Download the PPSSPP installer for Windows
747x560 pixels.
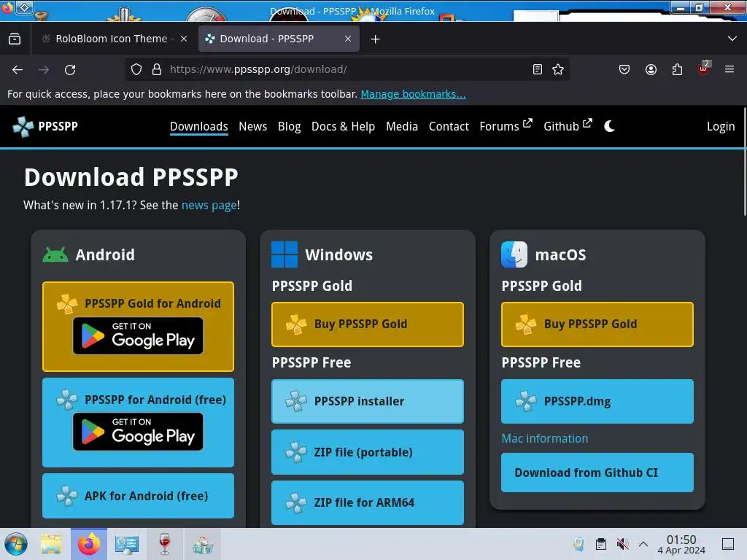[x=368, y=402]
